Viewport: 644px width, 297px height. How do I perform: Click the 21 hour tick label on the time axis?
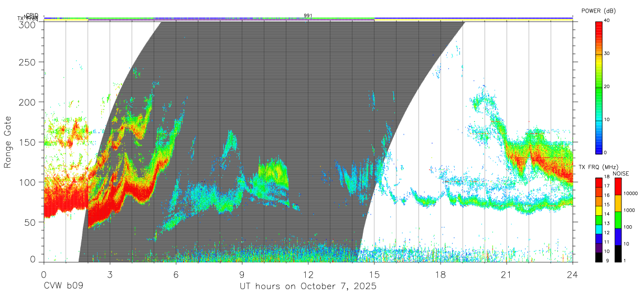507,274
